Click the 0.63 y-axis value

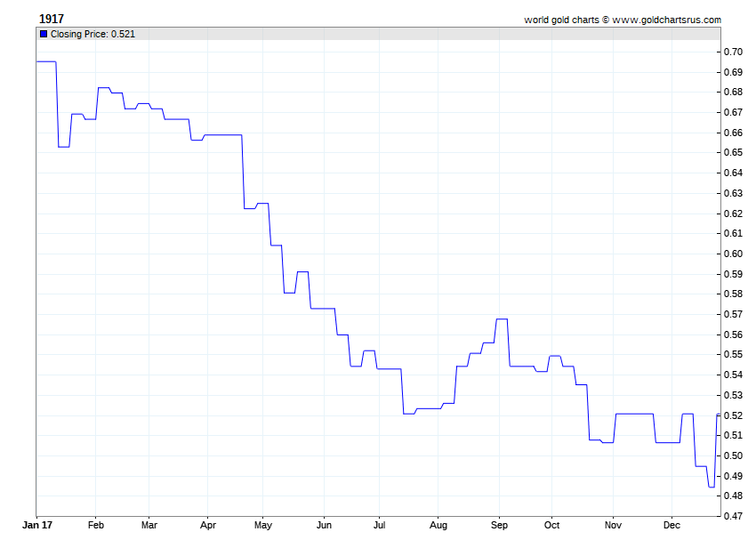pos(734,193)
